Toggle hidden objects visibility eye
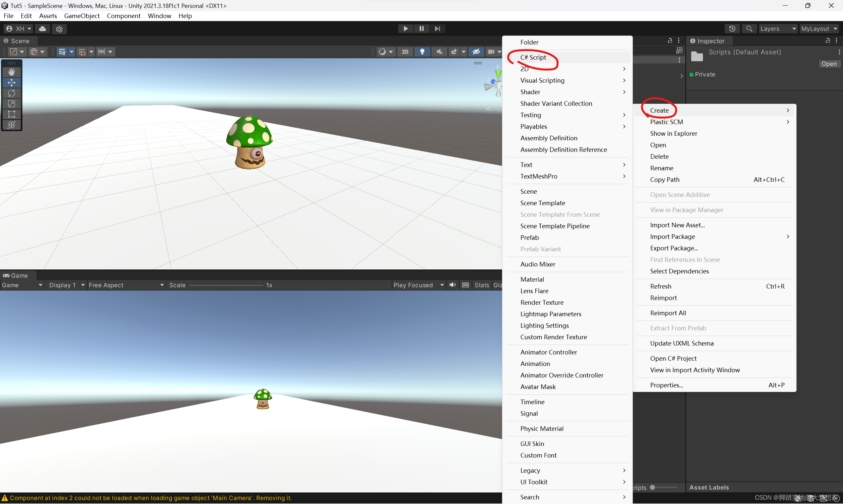843x504 pixels. (x=476, y=52)
